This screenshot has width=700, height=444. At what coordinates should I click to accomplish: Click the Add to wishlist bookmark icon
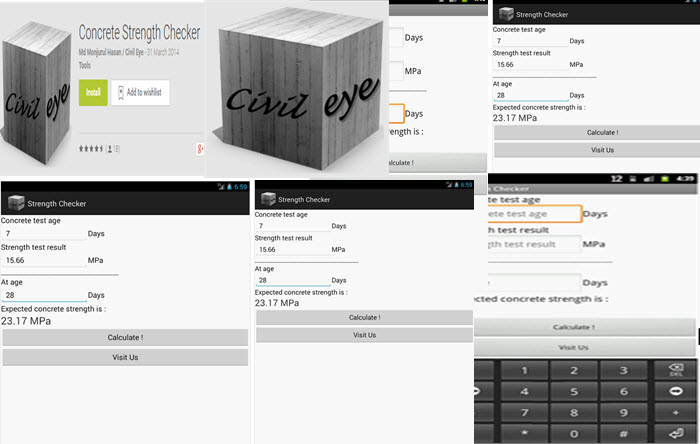pyautogui.click(x=118, y=92)
